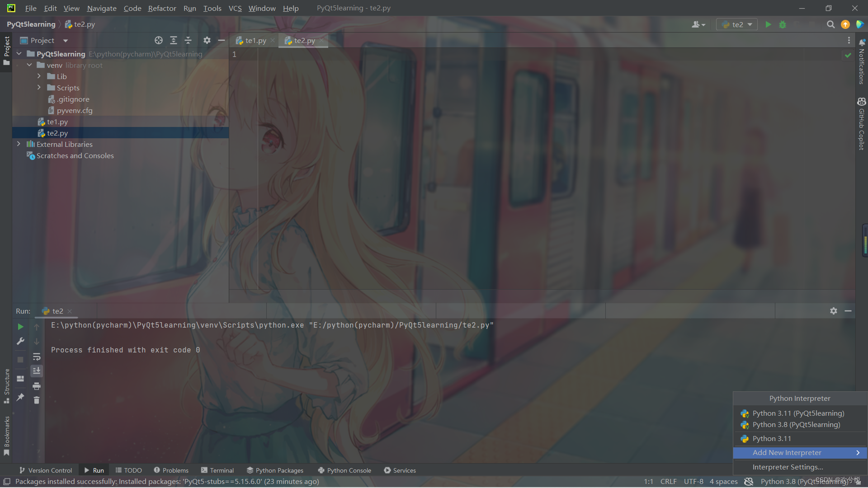The height and width of the screenshot is (488, 868).
Task: Open Search Everywhere magnifier icon
Action: (x=830, y=24)
